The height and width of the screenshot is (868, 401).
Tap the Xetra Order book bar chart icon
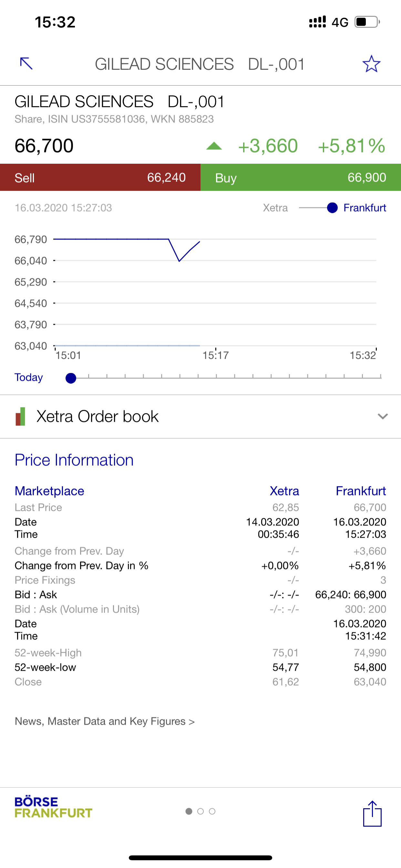tap(21, 417)
